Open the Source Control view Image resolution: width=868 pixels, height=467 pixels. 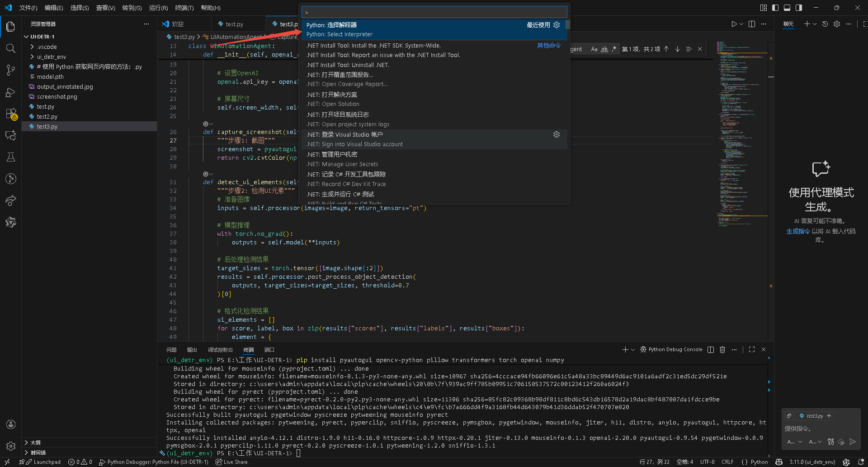pyautogui.click(x=10, y=70)
